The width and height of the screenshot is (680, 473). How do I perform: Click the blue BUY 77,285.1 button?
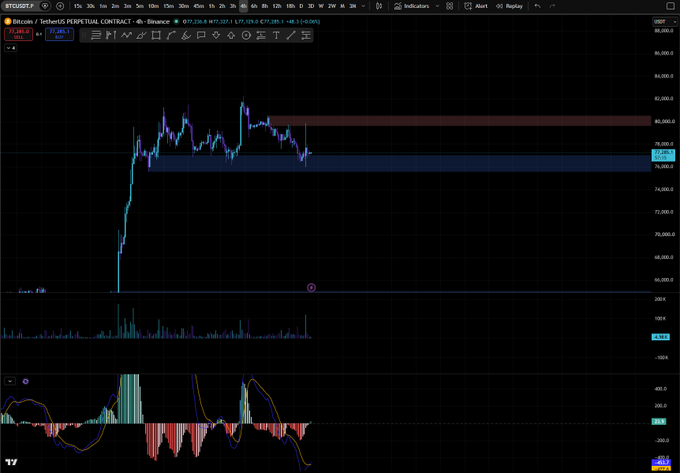point(59,34)
